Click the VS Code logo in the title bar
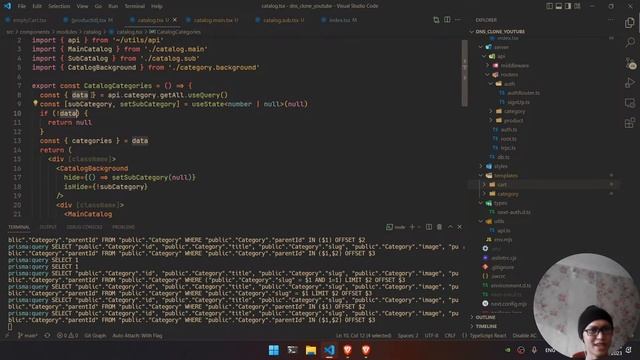The image size is (640, 360). (7, 6)
